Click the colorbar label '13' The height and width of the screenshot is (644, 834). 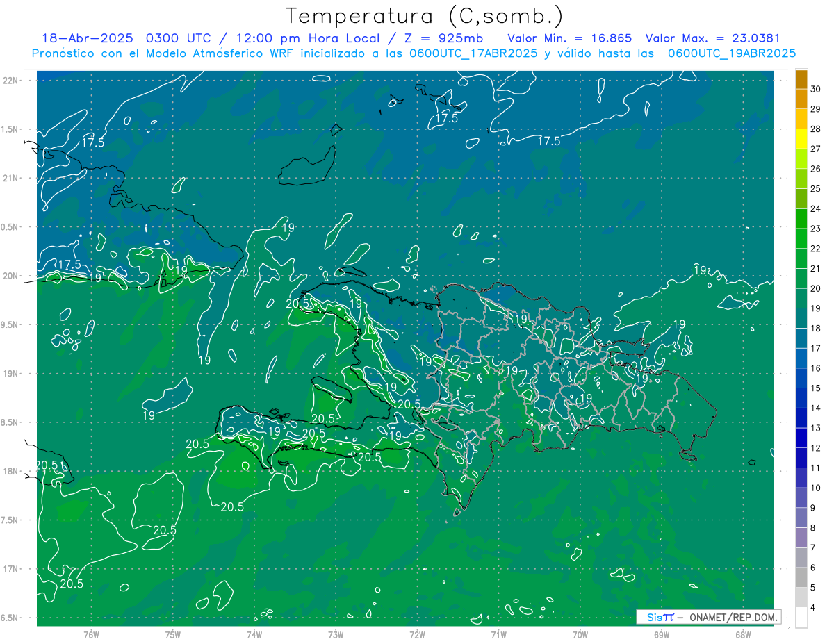point(816,428)
